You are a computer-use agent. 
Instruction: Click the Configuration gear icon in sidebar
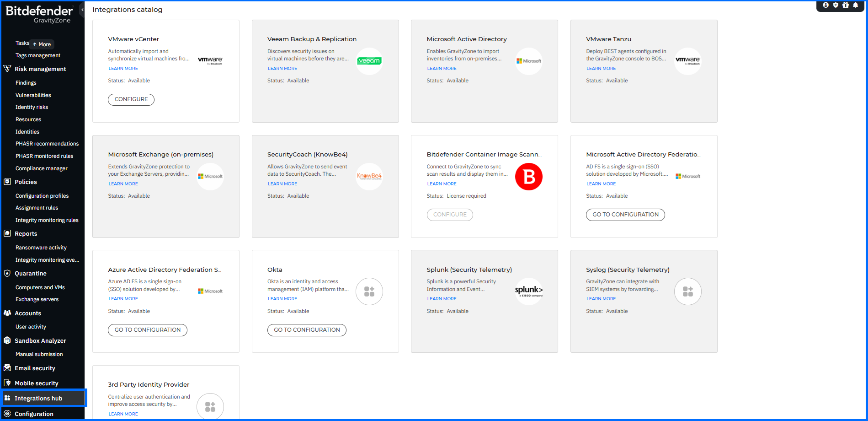(7, 413)
